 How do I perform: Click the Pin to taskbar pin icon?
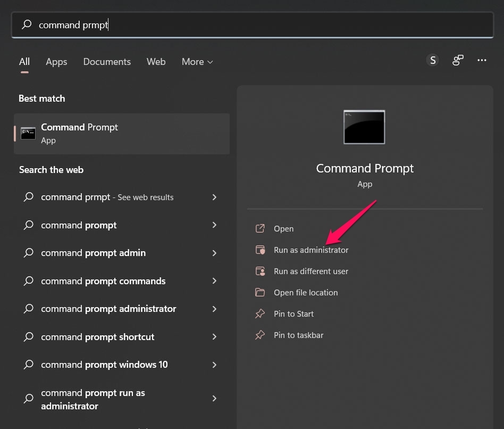pos(260,335)
